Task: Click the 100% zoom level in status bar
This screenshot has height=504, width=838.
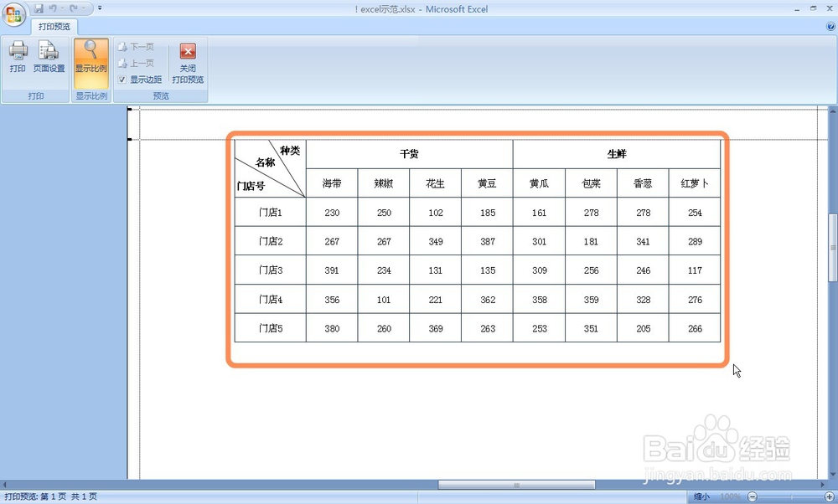Action: tap(730, 497)
